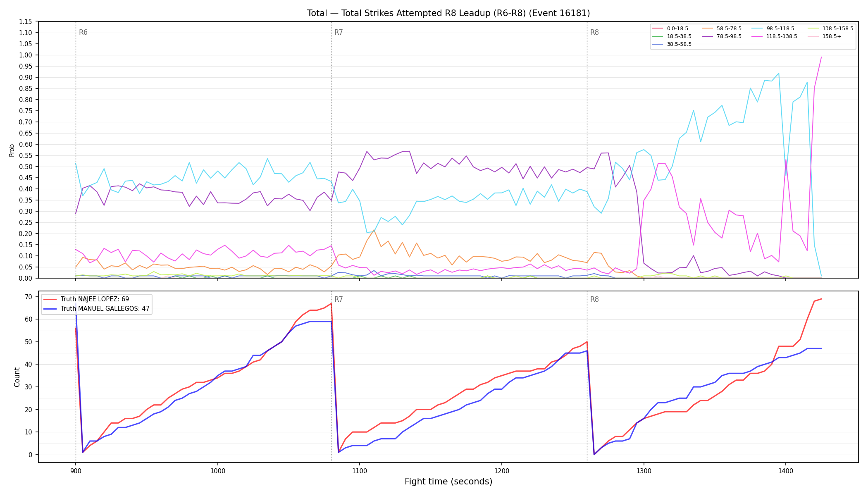Pick the 118.5-138.5 legend label

click(x=782, y=36)
